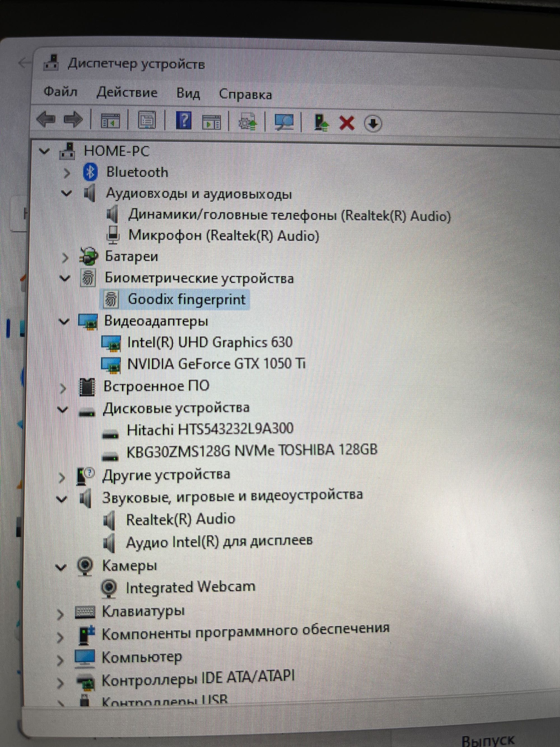Collapse the Видеоадаптеры category
This screenshot has width=560, height=747.
(64, 322)
